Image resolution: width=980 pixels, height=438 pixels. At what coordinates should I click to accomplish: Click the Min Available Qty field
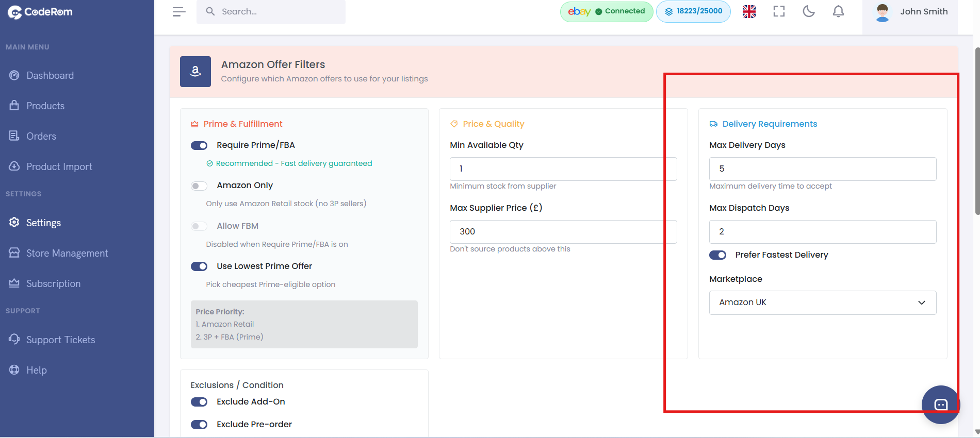click(x=563, y=169)
